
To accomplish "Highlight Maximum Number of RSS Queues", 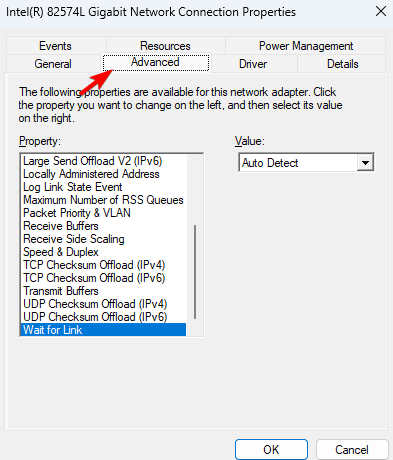I will (x=103, y=200).
